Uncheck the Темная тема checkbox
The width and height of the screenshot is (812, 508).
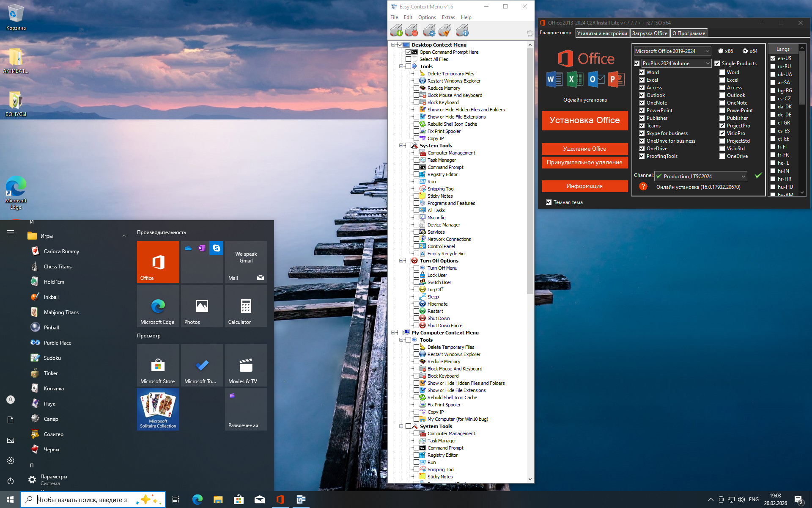pyautogui.click(x=549, y=202)
